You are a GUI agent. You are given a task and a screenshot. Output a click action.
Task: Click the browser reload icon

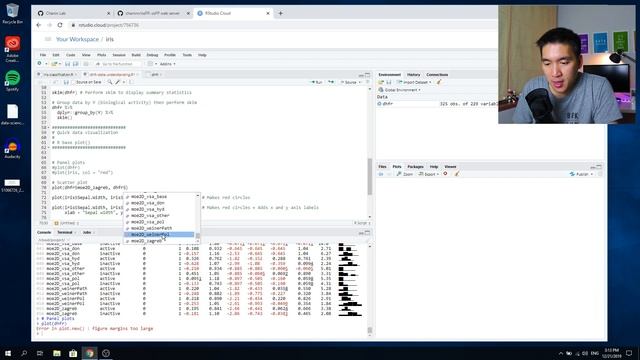pyautogui.click(x=60, y=25)
